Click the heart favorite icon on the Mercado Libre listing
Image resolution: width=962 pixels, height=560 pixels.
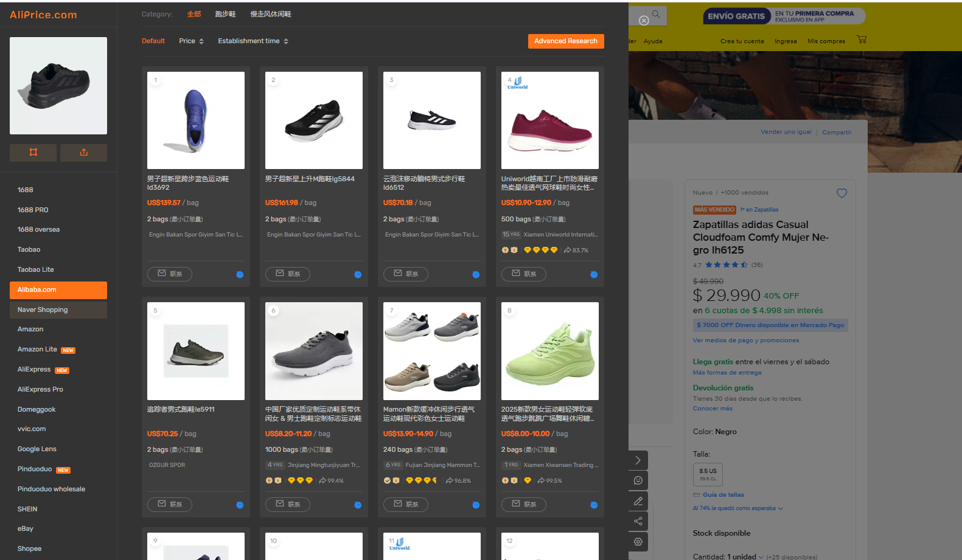click(x=842, y=193)
